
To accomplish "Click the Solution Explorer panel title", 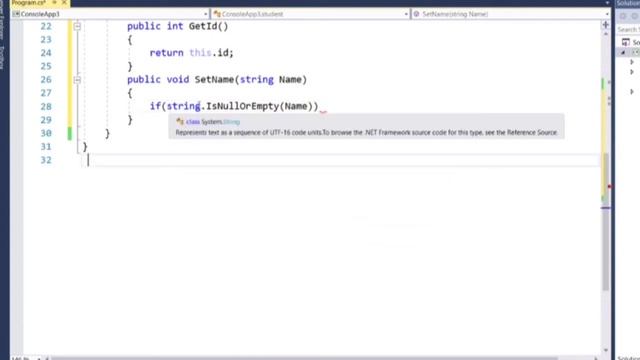I will pos(628,3).
